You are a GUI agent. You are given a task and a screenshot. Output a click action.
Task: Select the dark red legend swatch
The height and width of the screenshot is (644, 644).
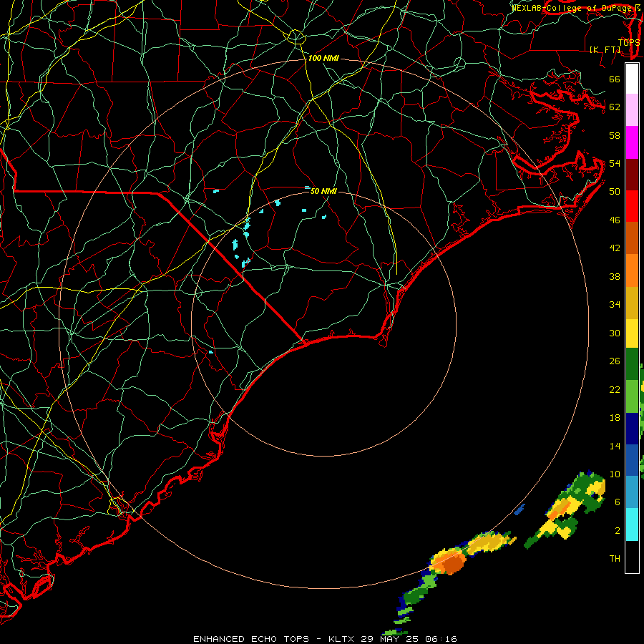click(632, 174)
